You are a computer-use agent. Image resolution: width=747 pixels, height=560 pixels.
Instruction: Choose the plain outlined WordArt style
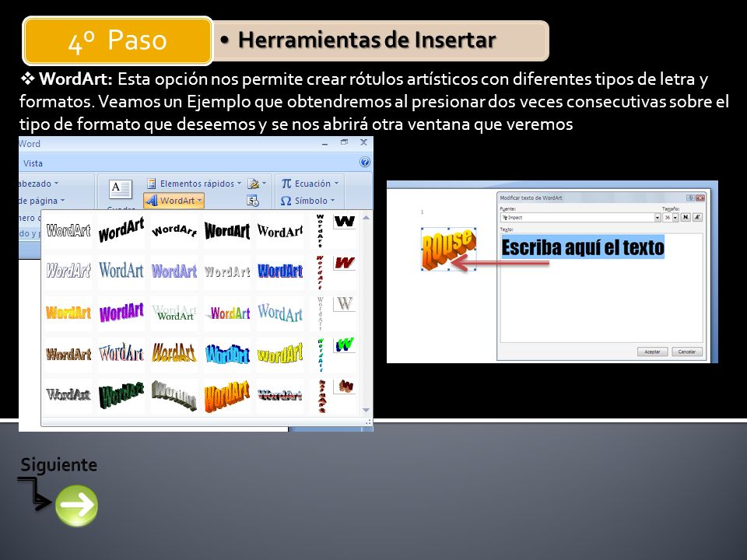coord(68,231)
